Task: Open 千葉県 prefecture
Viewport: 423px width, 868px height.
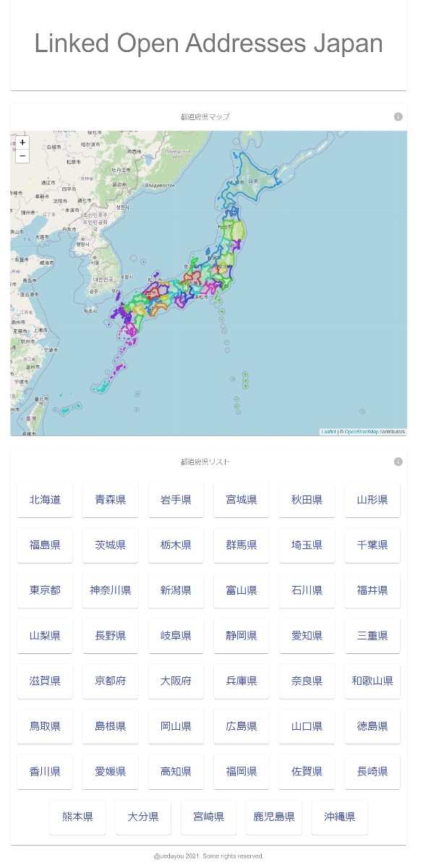Action: [x=372, y=545]
